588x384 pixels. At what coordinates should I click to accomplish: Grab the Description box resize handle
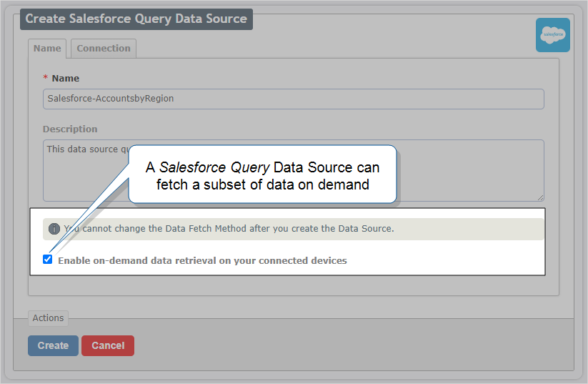click(540, 197)
